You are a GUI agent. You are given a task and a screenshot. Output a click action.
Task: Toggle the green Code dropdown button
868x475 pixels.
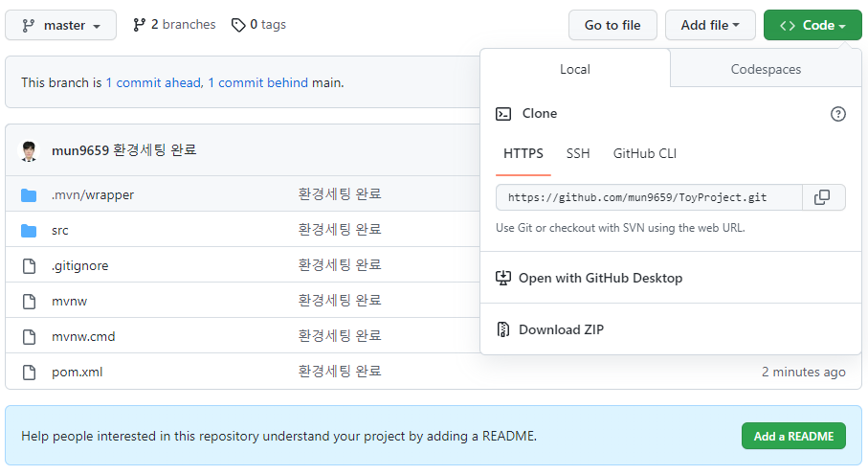pos(812,25)
